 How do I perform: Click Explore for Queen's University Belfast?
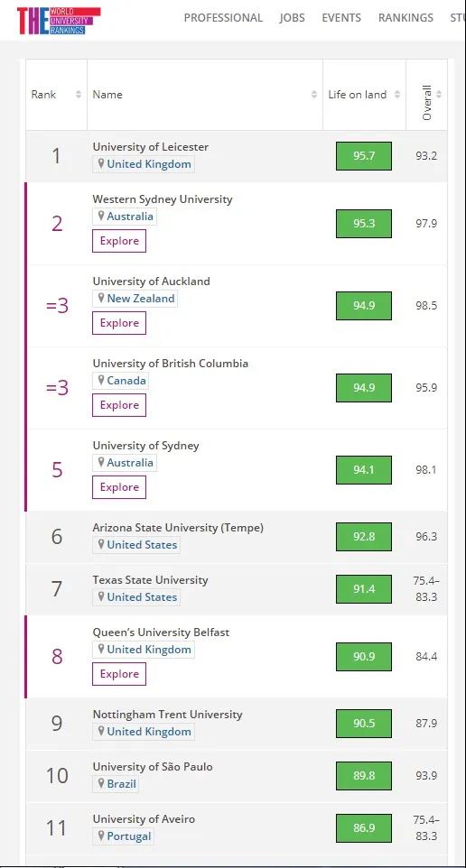tap(119, 674)
